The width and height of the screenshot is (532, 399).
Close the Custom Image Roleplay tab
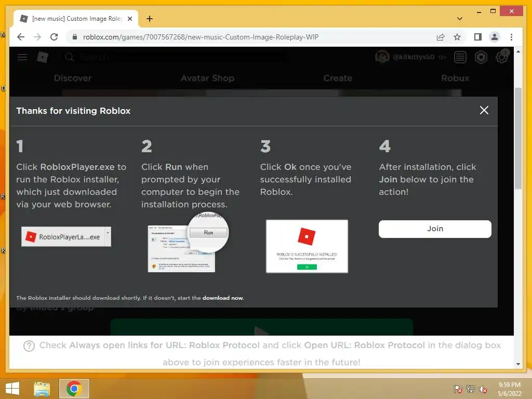[129, 19]
